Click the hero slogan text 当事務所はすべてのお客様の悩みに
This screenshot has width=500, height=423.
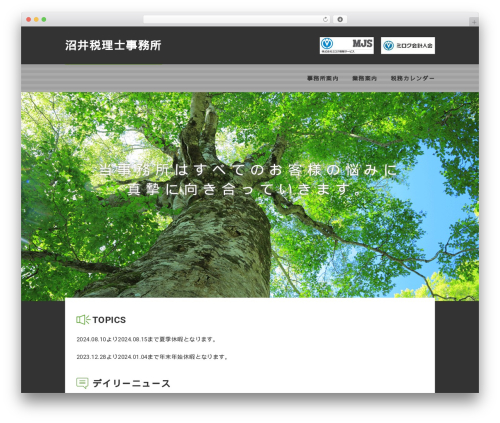pyautogui.click(x=249, y=170)
